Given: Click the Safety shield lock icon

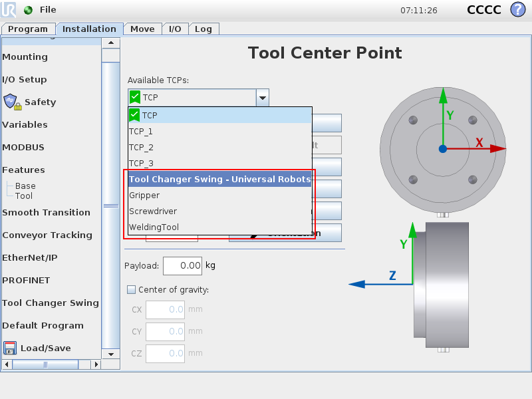Looking at the screenshot, I should (12, 102).
